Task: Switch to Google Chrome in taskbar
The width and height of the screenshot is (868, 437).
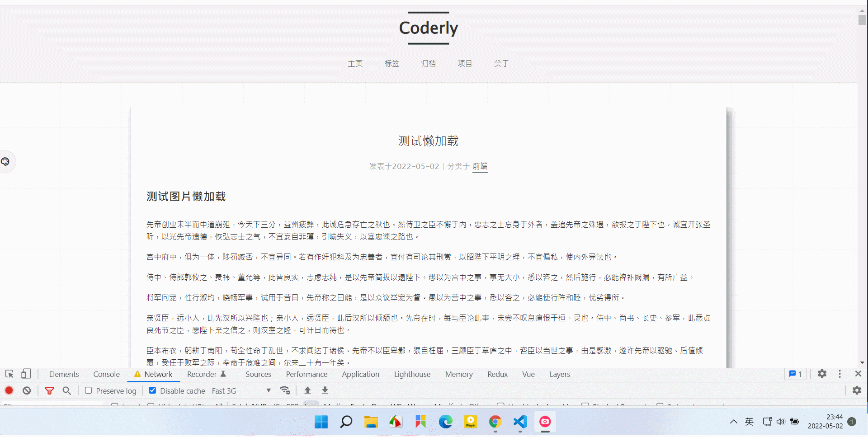Action: (495, 422)
